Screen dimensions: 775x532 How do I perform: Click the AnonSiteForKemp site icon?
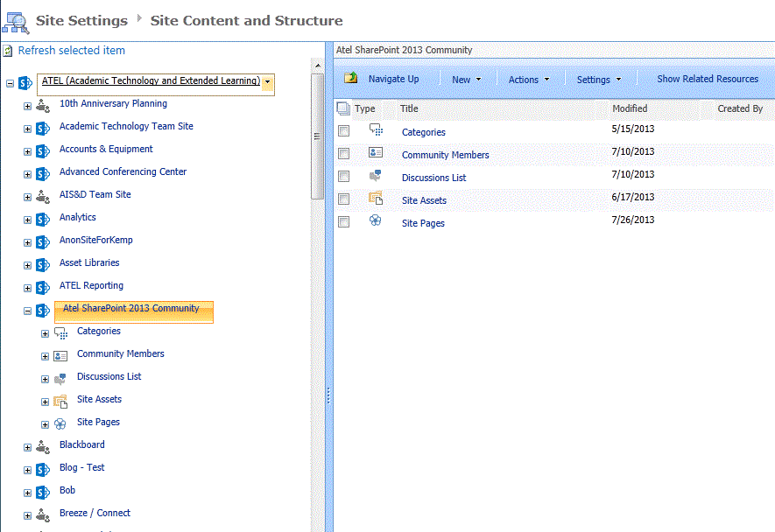point(43,242)
